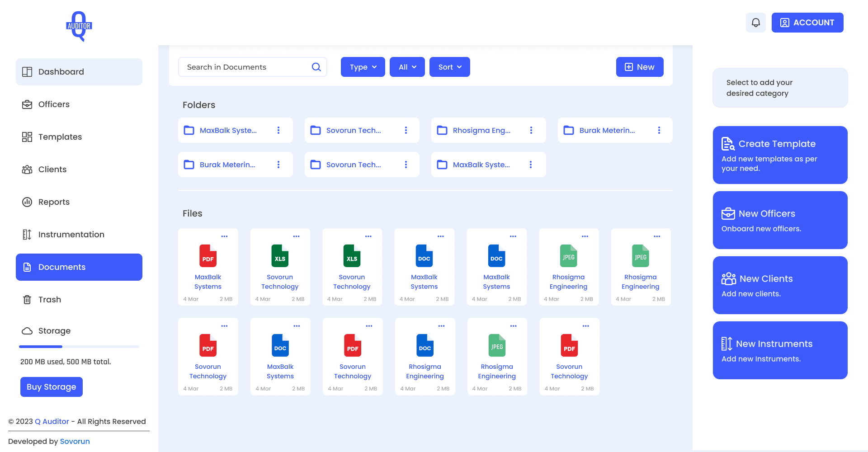Viewport: 868px width, 452px height.
Task: Go to Dashboard in the sidebar
Action: point(79,72)
